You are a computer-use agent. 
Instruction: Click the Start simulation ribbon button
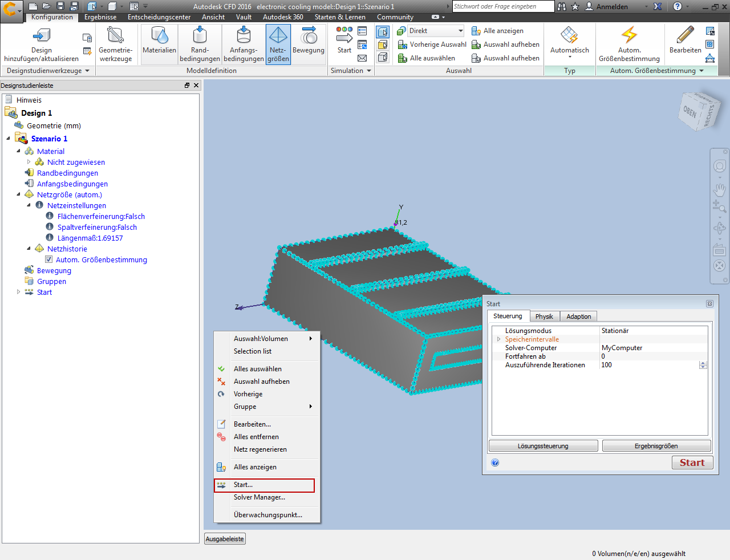coord(344,40)
